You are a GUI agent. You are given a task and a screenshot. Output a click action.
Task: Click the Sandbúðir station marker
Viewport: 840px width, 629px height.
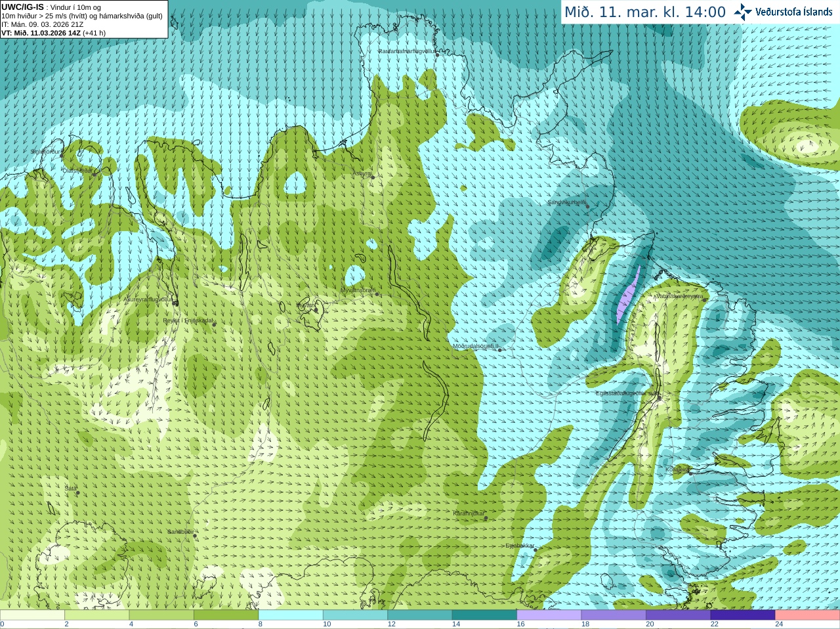tap(195, 536)
